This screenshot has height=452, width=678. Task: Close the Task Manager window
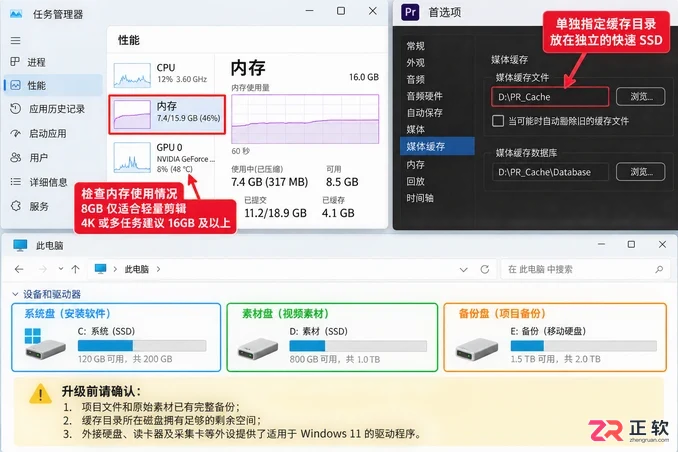point(373,11)
